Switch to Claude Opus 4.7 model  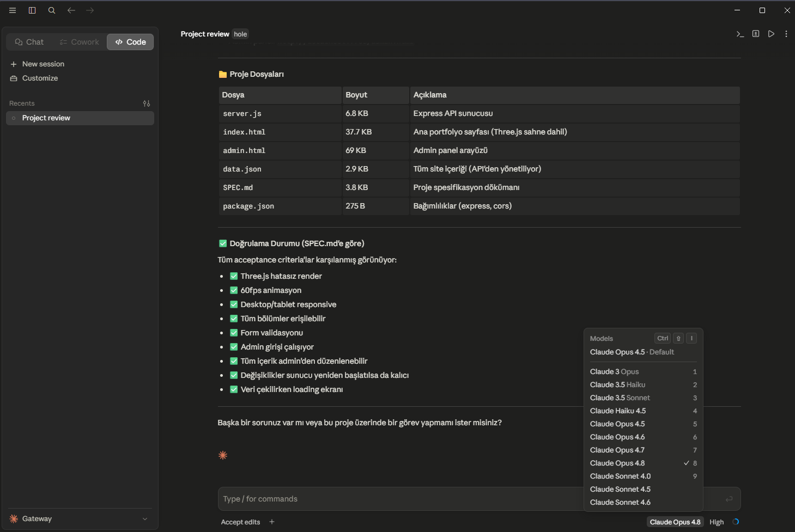tap(643, 450)
